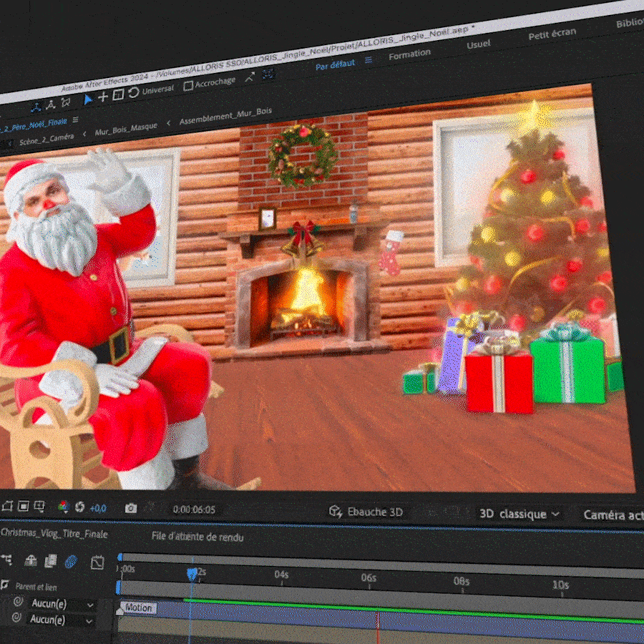Screen dimensions: 644x644
Task: Select the anchor point crosshair tool
Action: coord(103,97)
